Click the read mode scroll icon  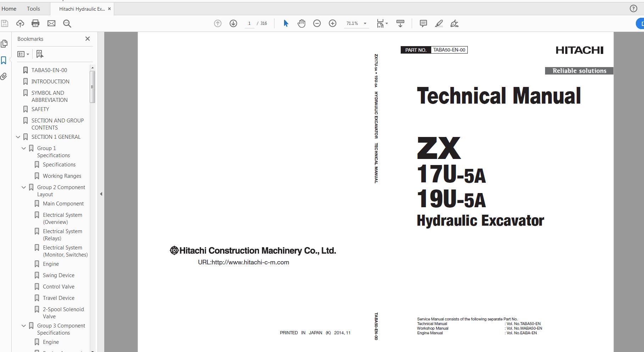click(x=400, y=23)
